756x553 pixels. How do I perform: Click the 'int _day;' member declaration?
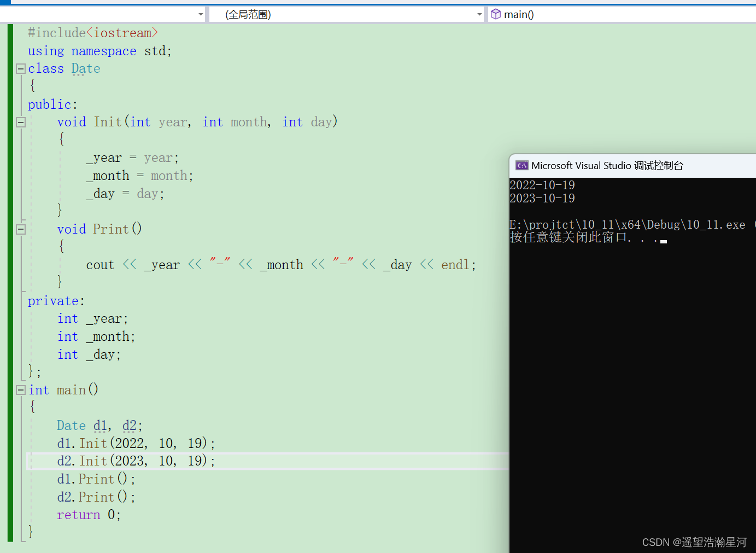pos(89,354)
